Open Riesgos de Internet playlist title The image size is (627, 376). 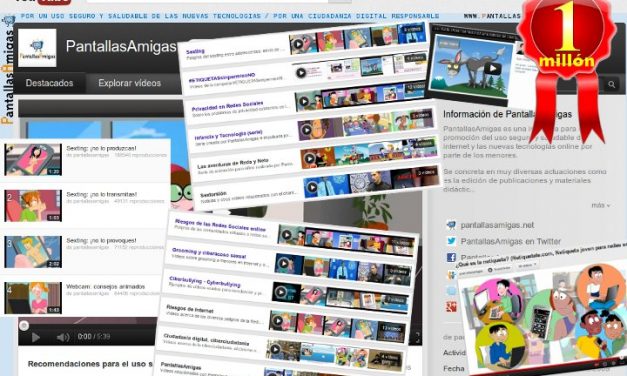[x=190, y=308]
